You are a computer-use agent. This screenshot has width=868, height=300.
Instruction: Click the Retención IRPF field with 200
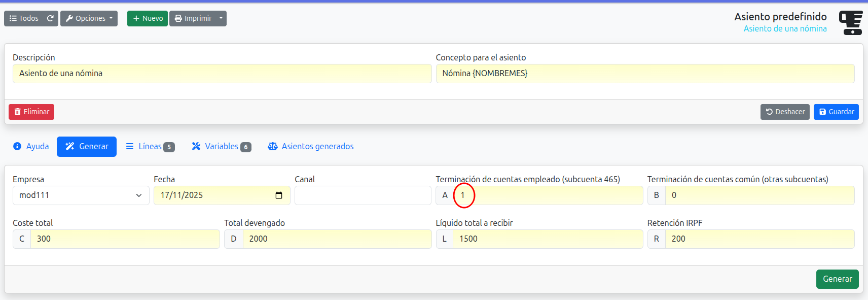pyautogui.click(x=760, y=239)
